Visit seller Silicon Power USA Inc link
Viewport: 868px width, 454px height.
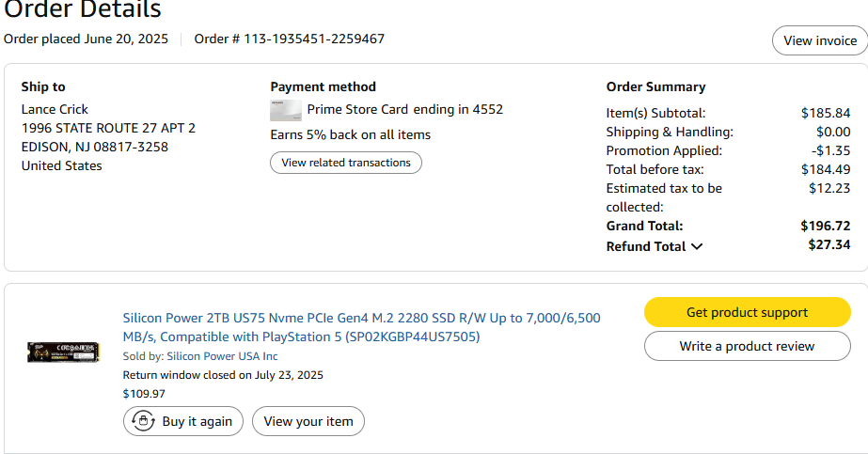[222, 356]
